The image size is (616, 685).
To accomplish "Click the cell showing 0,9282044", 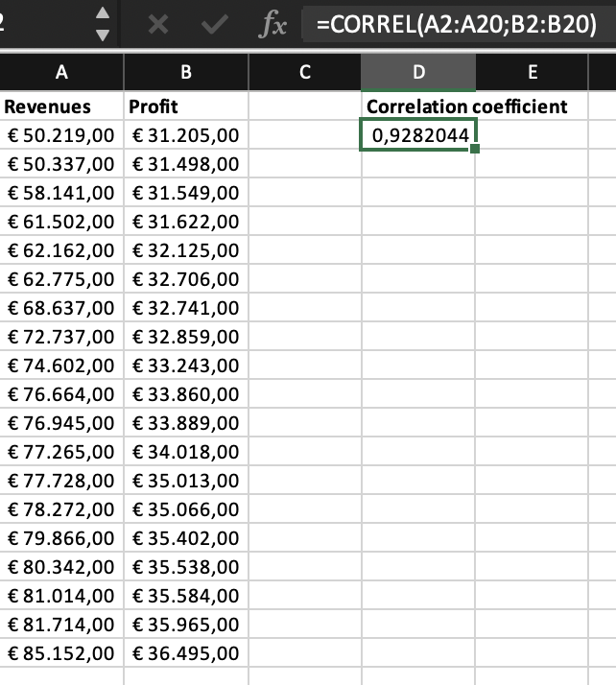I will pyautogui.click(x=418, y=135).
